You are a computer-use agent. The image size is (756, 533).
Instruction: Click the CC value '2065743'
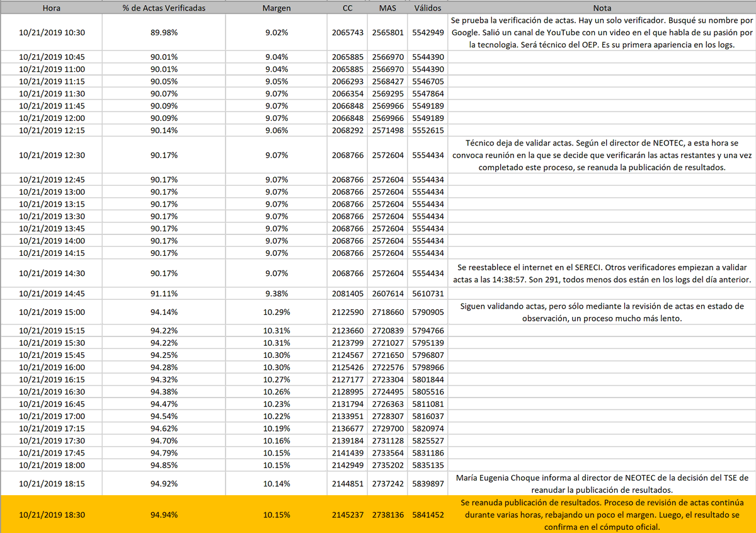(x=347, y=32)
